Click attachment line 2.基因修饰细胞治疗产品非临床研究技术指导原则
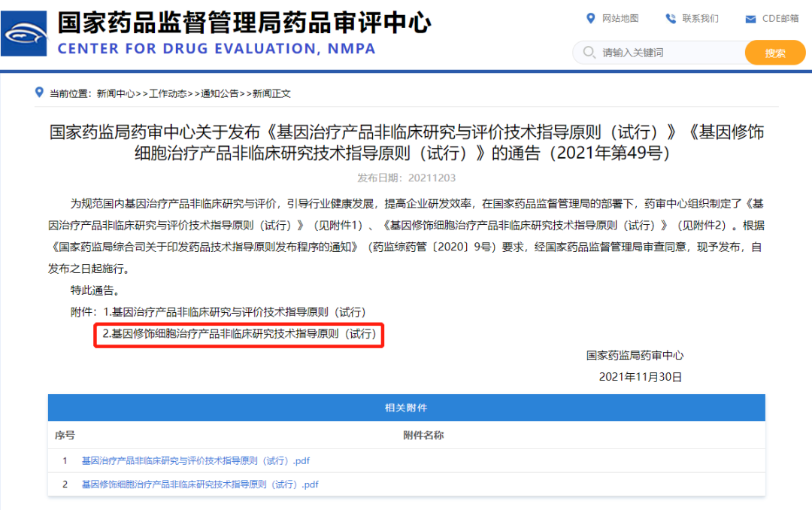The width and height of the screenshot is (812, 510). pos(240,334)
